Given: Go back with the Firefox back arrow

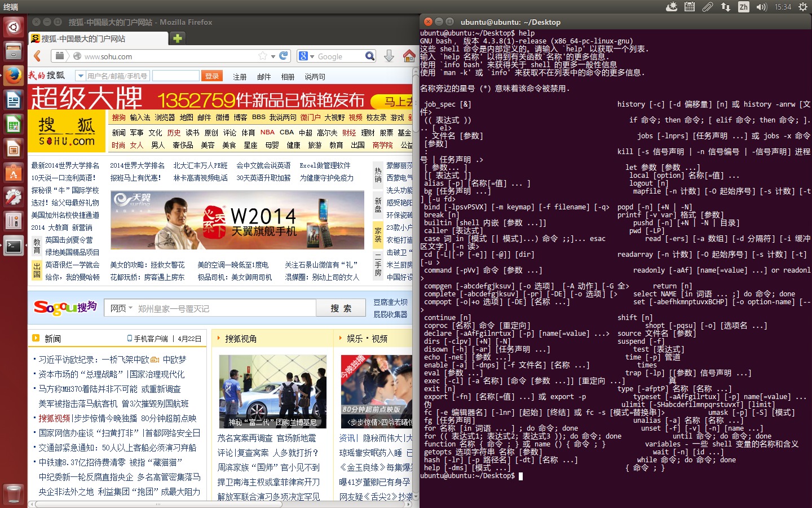Looking at the screenshot, I should tap(38, 56).
